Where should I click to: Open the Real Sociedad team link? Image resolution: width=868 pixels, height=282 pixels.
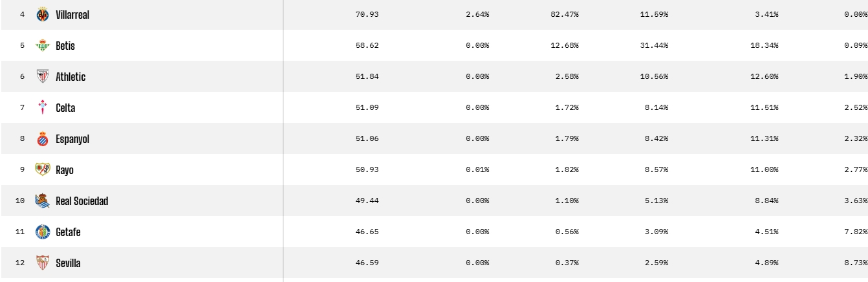[x=82, y=201]
